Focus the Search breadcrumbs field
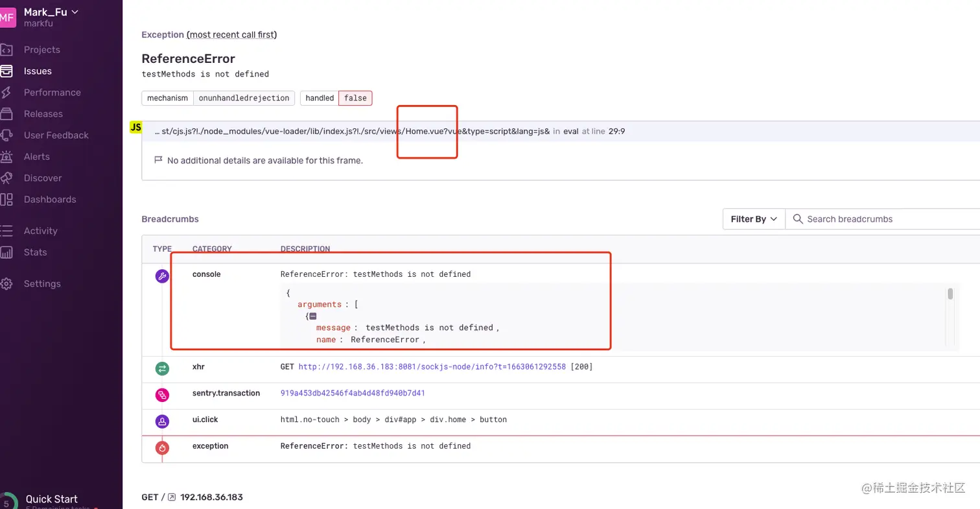Viewport: 980px width, 509px height. [883, 219]
